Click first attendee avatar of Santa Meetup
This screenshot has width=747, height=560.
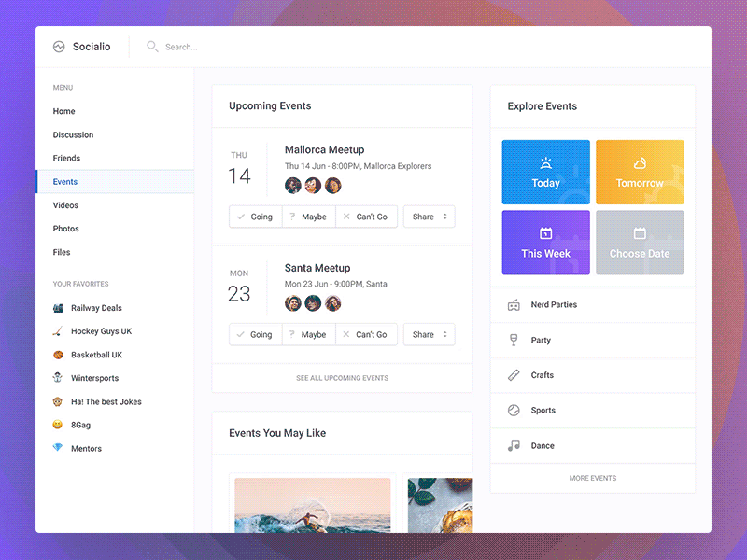coord(293,303)
